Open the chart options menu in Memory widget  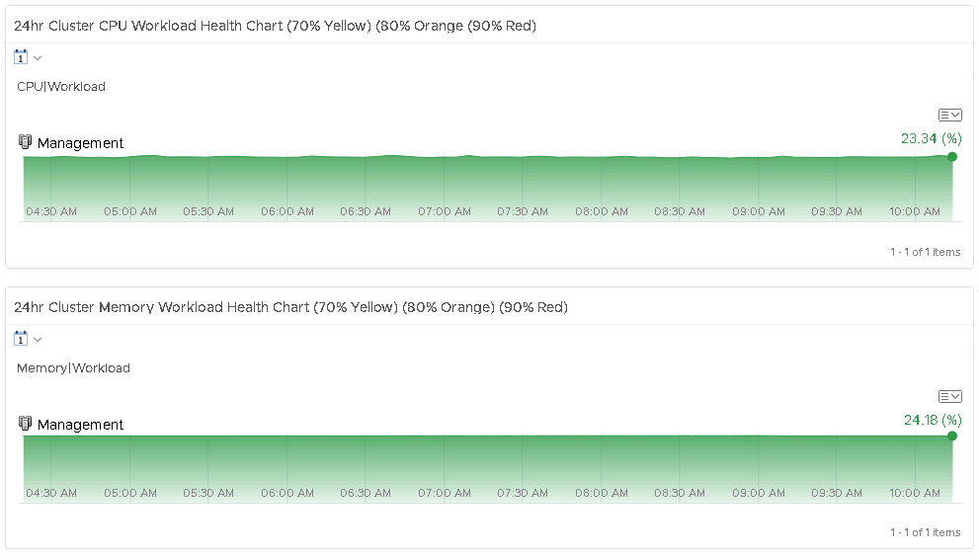(x=949, y=397)
